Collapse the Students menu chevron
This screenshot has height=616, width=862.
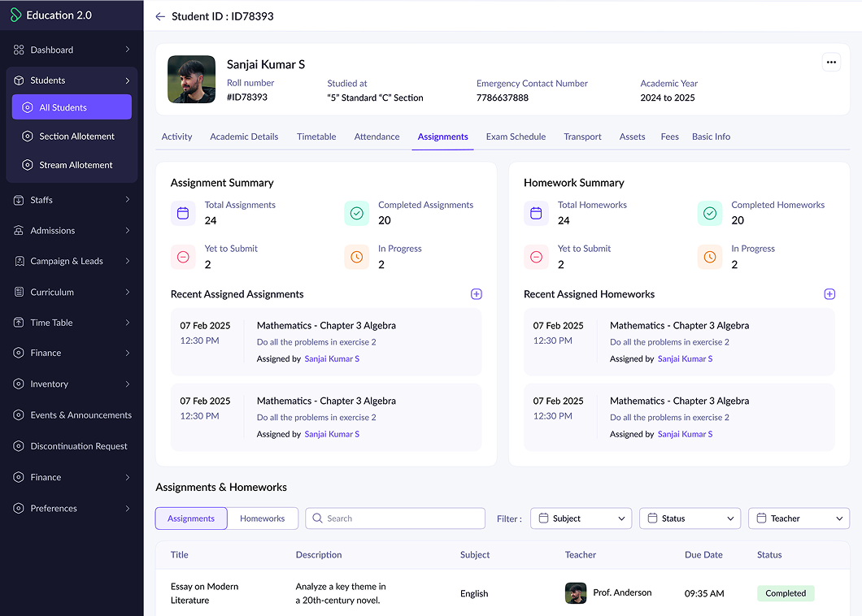[x=128, y=80]
